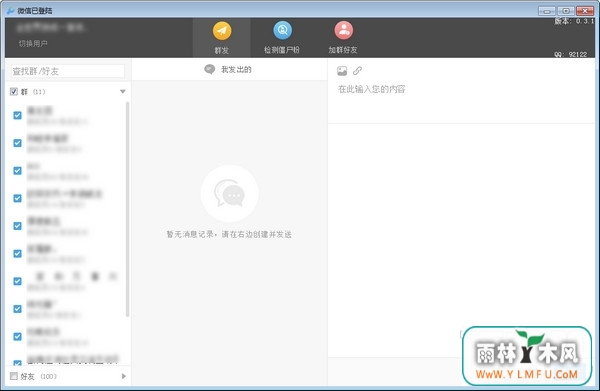Uncheck the first group in the list
Viewport: 600px width, 391px height.
click(x=17, y=115)
